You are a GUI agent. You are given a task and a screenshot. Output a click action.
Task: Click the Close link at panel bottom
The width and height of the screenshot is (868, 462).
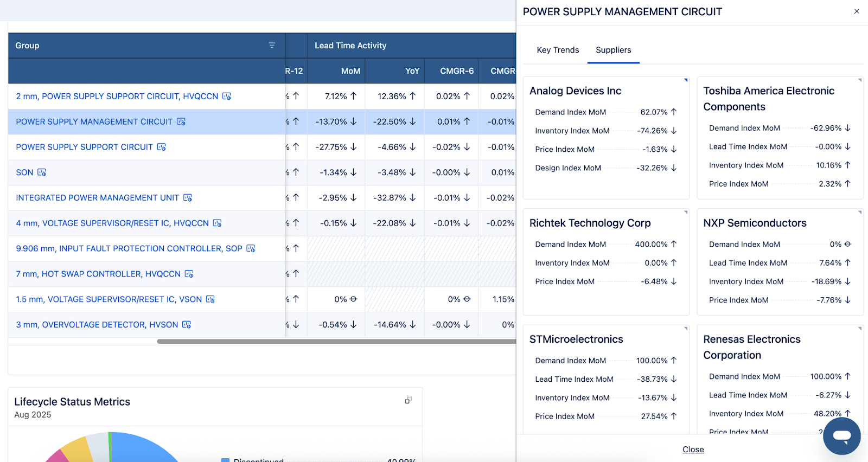693,450
